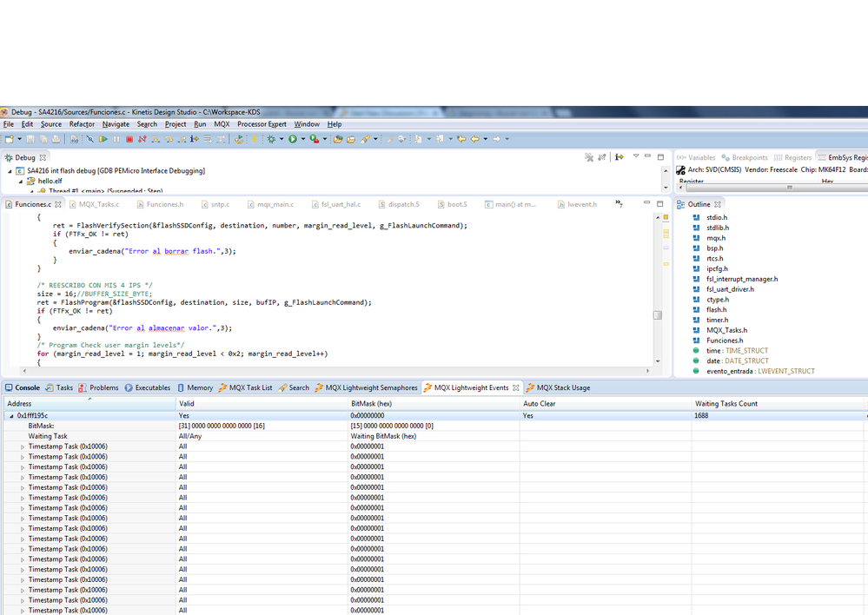Screen dimensions: 868x615
Task: Click the green Resume debug icon
Action: pos(103,139)
